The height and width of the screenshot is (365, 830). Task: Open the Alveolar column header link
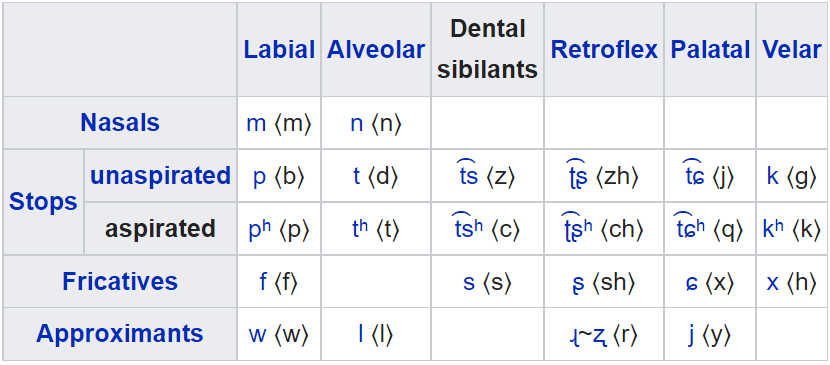(376, 50)
